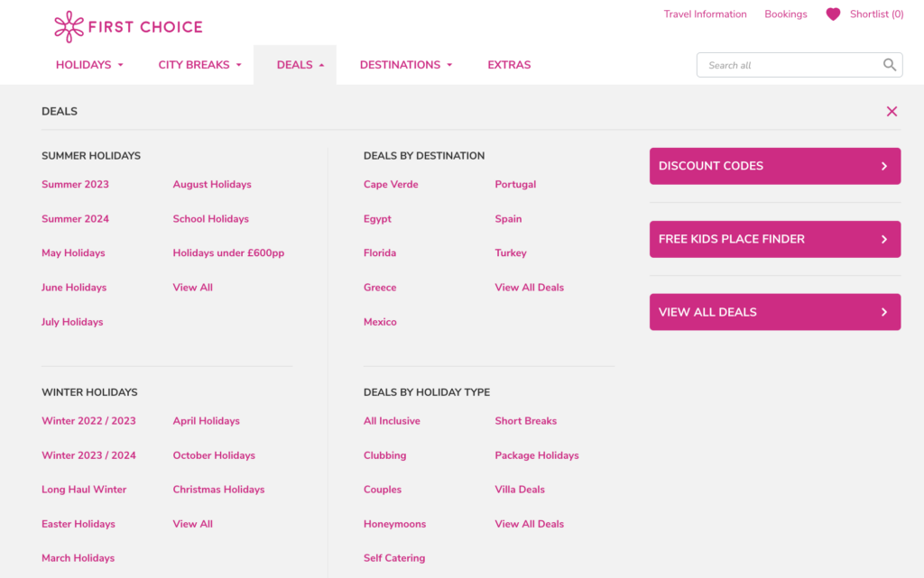The width and height of the screenshot is (924, 578).
Task: Open Honeymoons deals
Action: (395, 525)
